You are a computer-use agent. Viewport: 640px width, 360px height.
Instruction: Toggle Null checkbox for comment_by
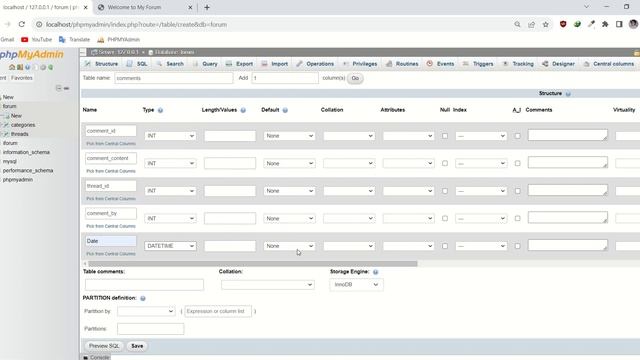(x=445, y=218)
